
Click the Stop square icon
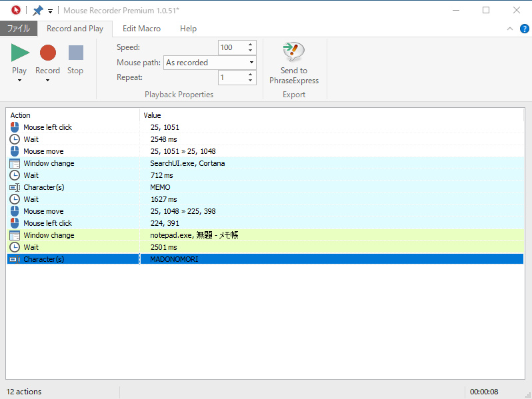tap(75, 53)
